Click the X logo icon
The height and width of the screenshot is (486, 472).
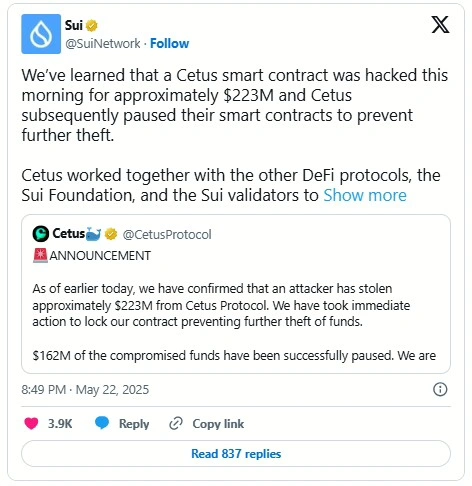[440, 25]
